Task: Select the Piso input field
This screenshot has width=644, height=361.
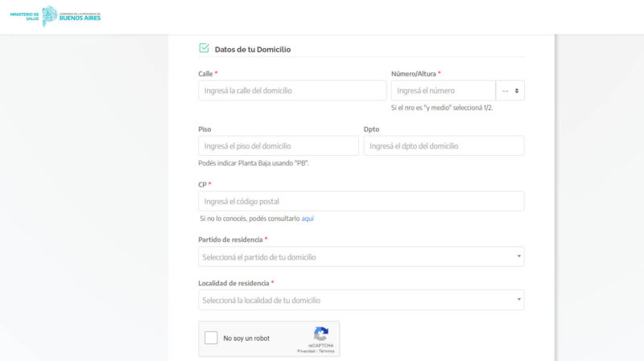Action: [279, 146]
